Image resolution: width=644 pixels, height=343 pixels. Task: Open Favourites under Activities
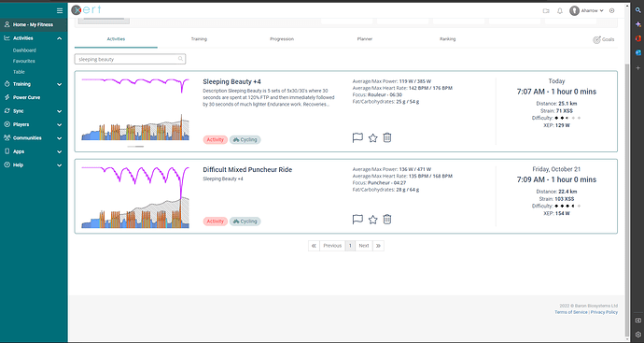pyautogui.click(x=24, y=61)
